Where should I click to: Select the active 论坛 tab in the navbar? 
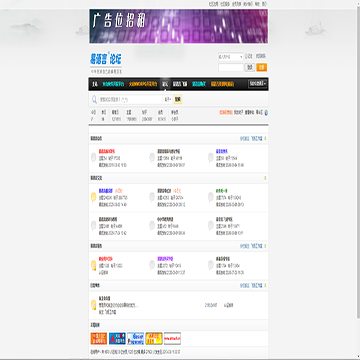[165, 84]
